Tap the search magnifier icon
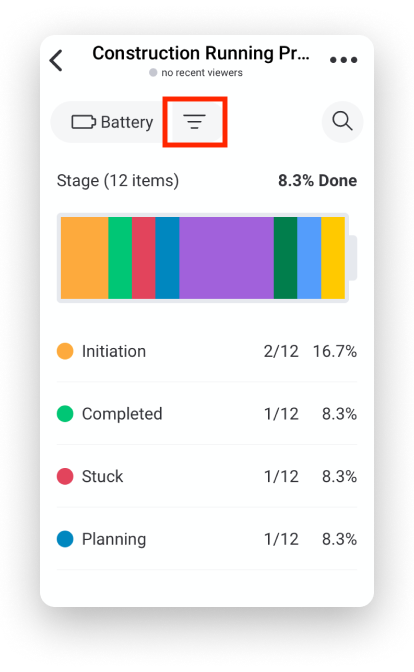 tap(342, 121)
